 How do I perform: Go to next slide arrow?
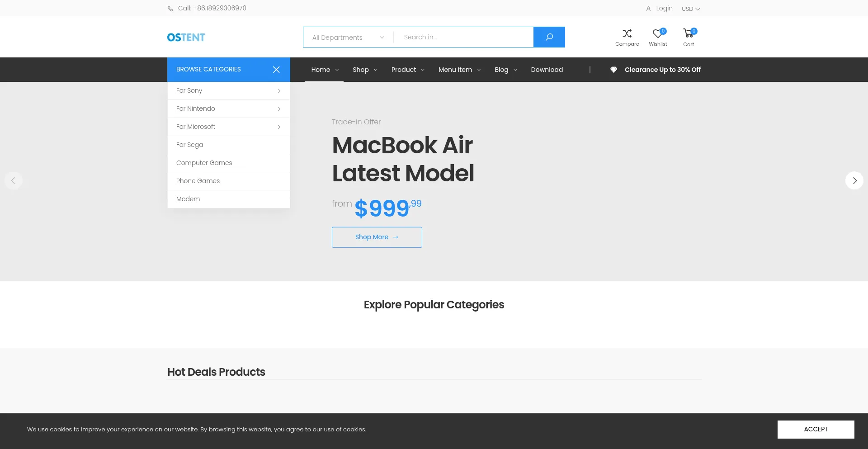[854, 180]
